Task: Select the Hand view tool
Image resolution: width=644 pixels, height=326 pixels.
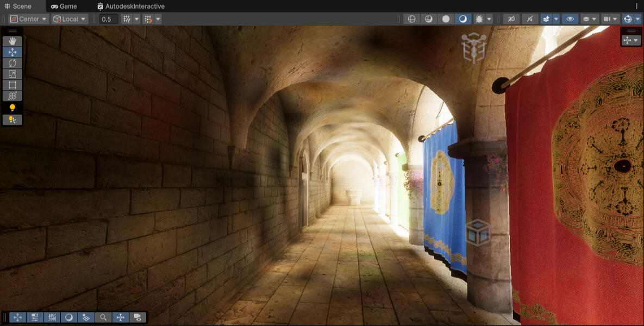Action: pos(12,41)
